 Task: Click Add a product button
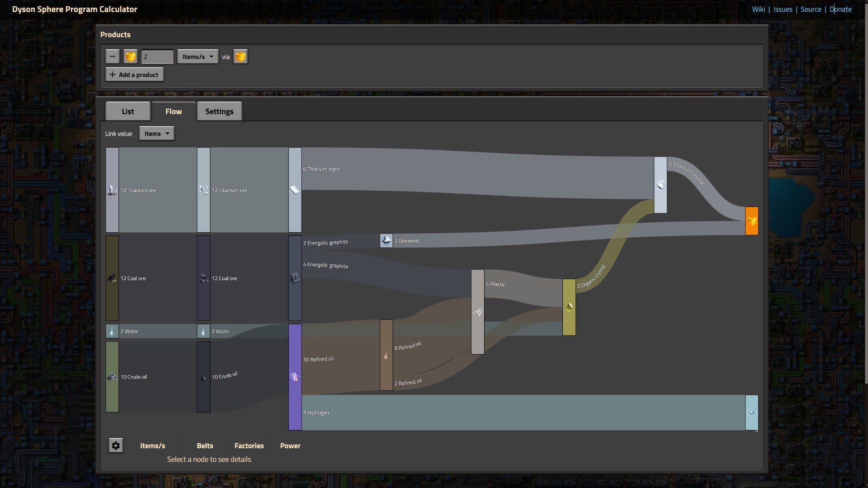134,75
